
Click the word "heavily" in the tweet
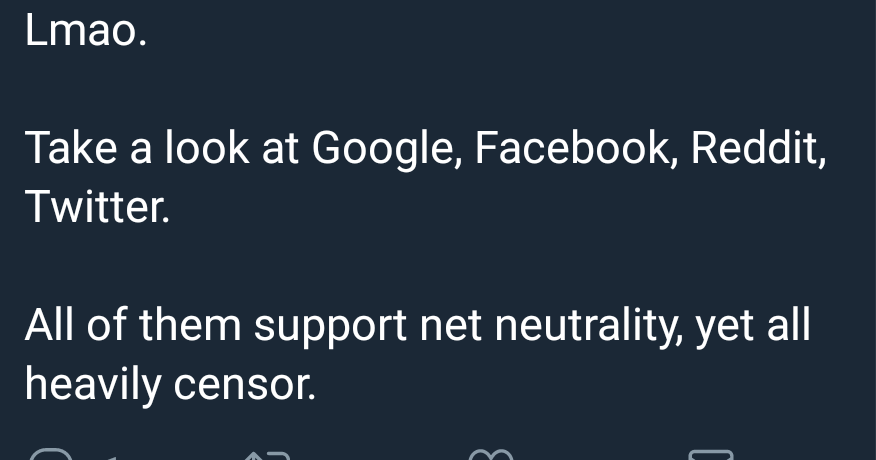[x=93, y=386]
